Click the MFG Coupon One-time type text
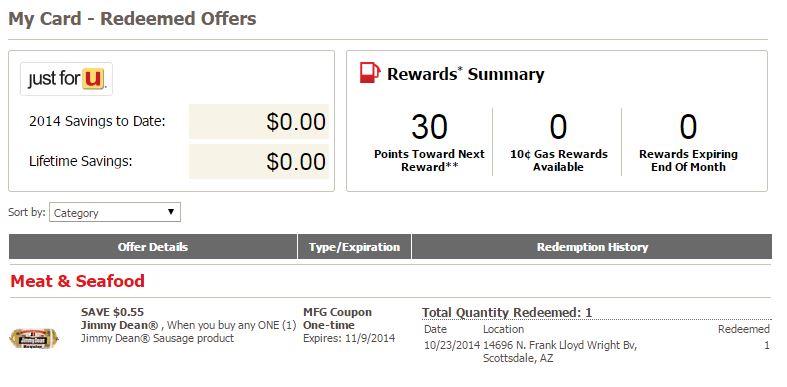The image size is (787, 387). [337, 319]
